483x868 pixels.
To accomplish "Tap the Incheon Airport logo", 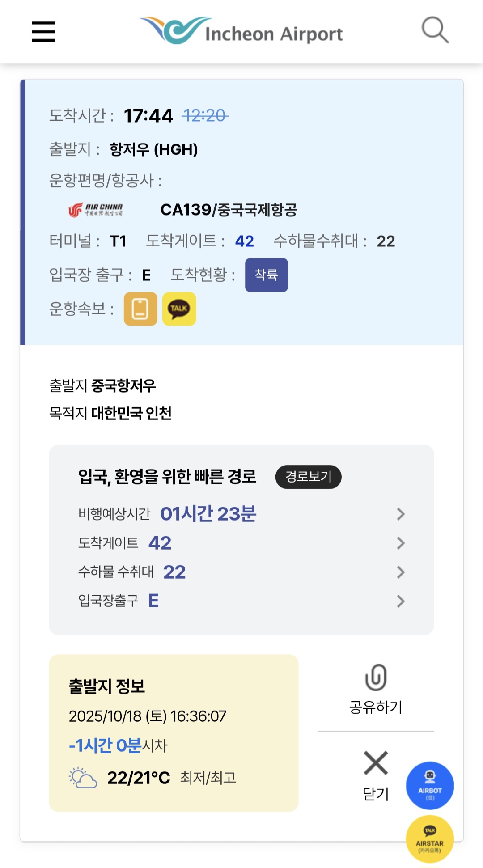I will point(241,31).
